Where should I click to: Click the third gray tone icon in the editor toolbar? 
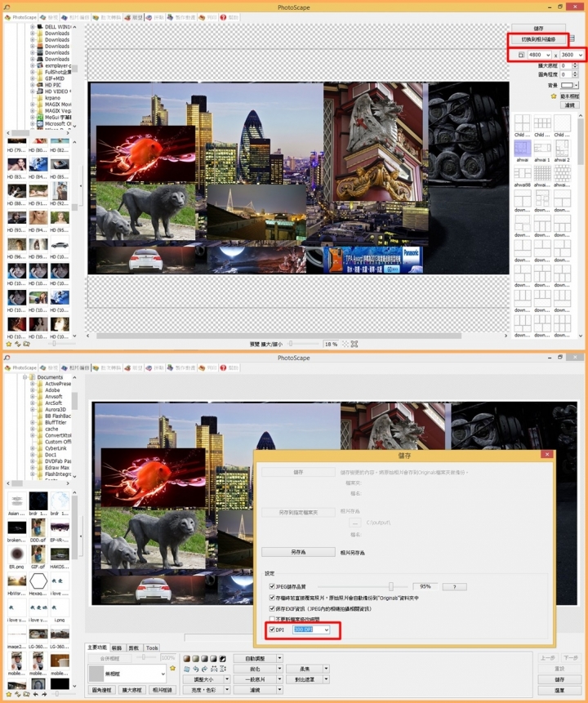(204, 659)
